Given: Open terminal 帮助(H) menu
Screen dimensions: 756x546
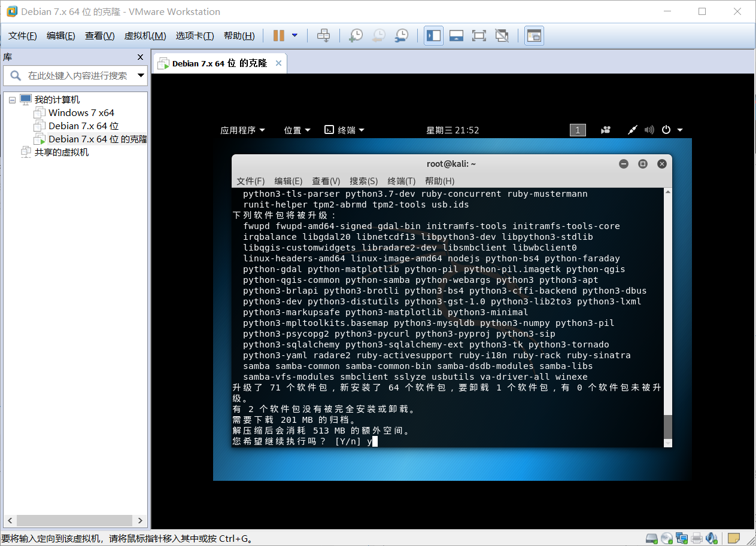Looking at the screenshot, I should tap(439, 181).
